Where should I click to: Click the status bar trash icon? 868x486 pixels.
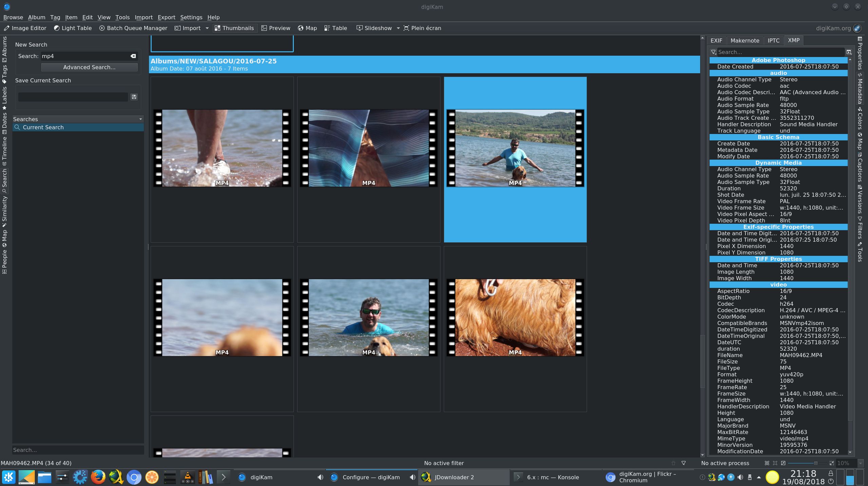[673, 463]
